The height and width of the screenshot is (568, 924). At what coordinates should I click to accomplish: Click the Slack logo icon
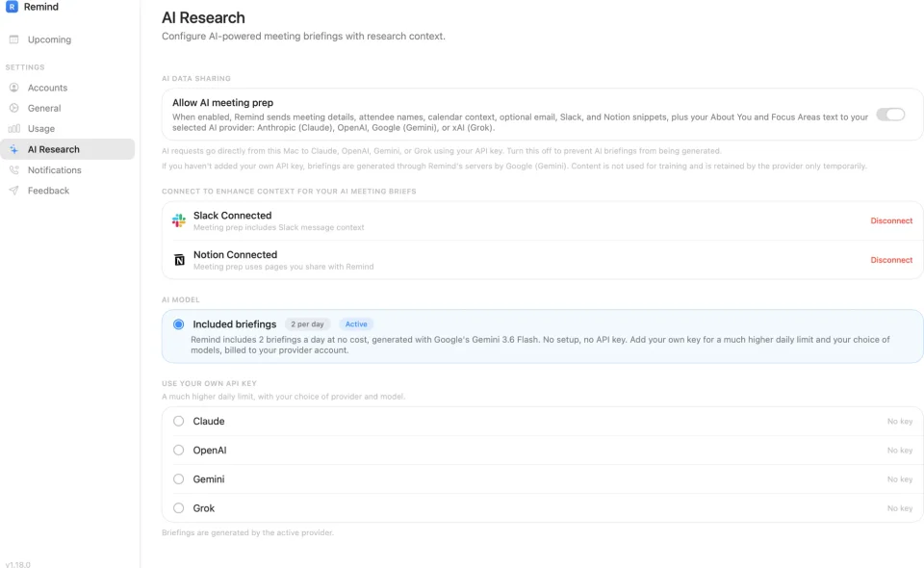tap(179, 220)
